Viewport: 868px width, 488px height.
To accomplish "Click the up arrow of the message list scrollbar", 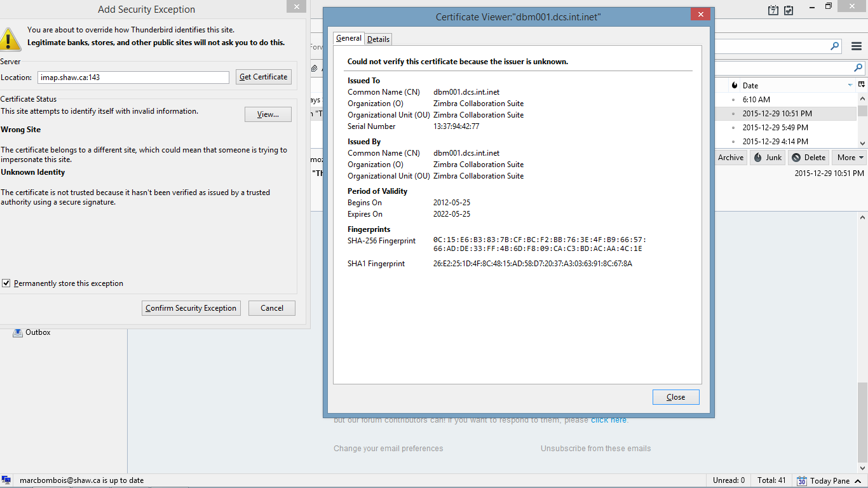I will pyautogui.click(x=862, y=98).
